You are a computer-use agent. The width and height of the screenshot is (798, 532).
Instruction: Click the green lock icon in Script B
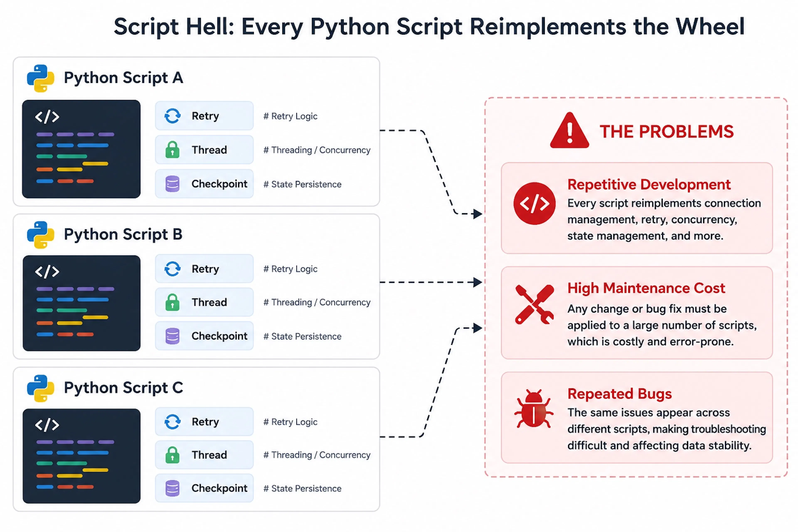coord(172,302)
